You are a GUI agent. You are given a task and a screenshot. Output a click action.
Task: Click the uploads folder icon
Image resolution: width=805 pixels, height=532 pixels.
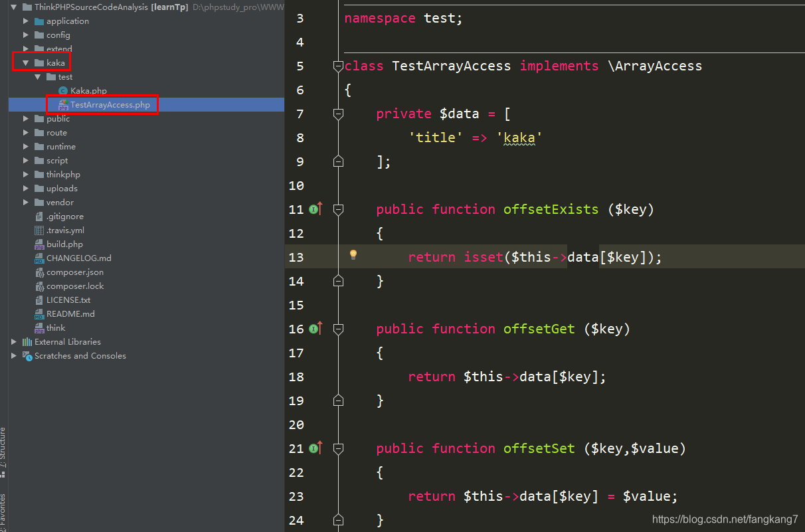(39, 189)
